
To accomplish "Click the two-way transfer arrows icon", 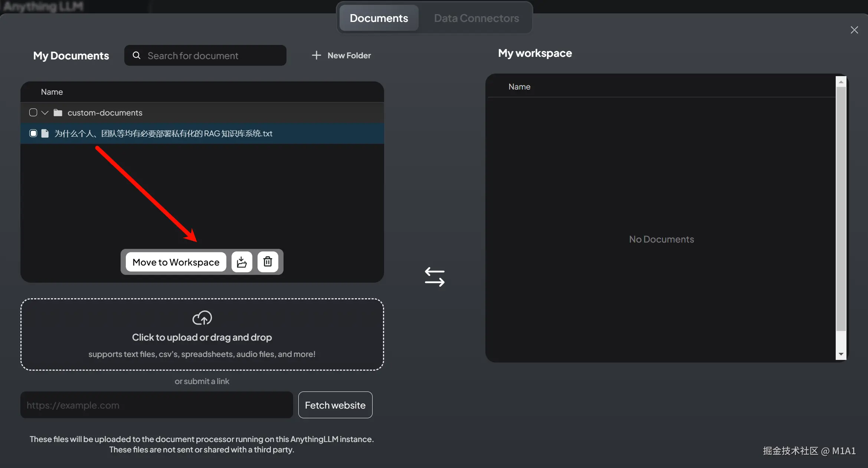I will click(435, 277).
